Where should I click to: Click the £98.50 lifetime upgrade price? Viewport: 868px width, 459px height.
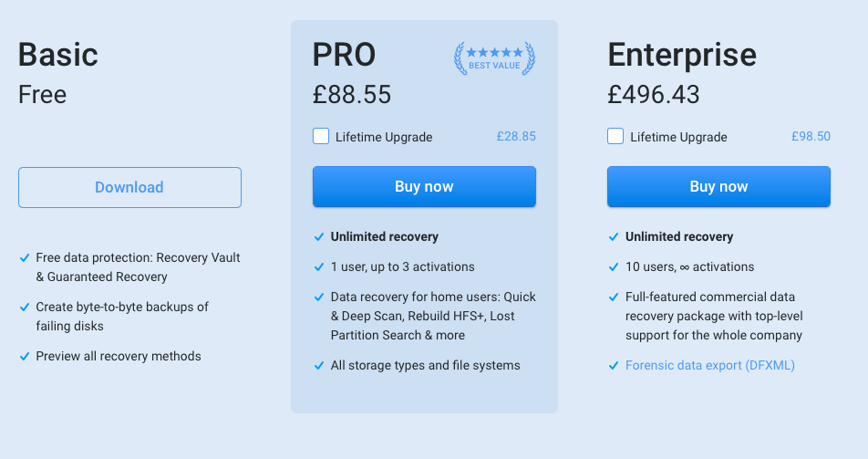point(811,136)
